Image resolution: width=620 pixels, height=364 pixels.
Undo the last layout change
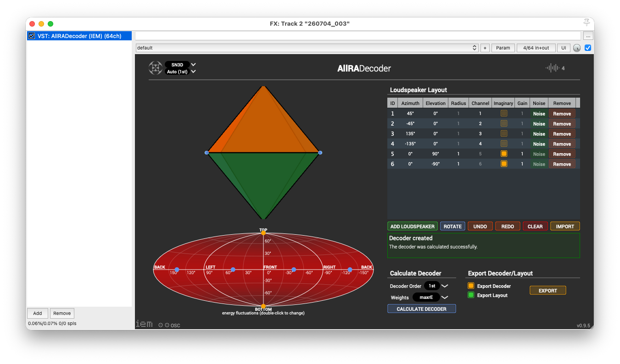coord(480,226)
